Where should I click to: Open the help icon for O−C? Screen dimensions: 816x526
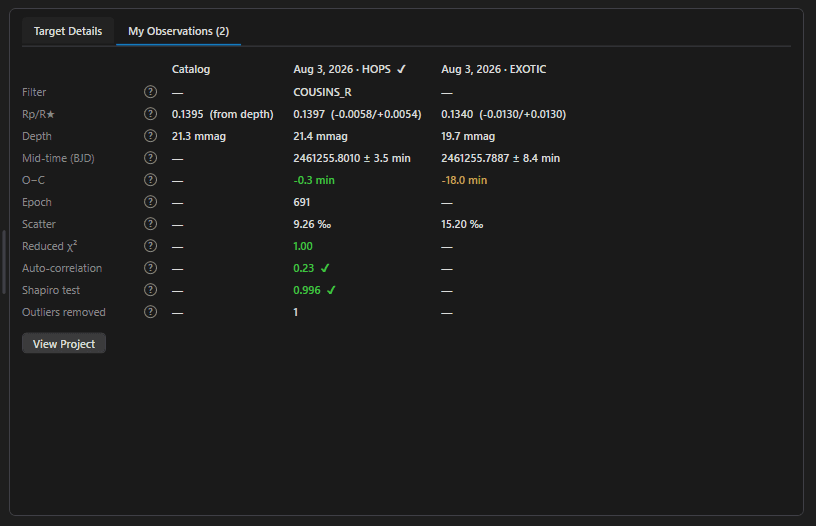pos(150,180)
